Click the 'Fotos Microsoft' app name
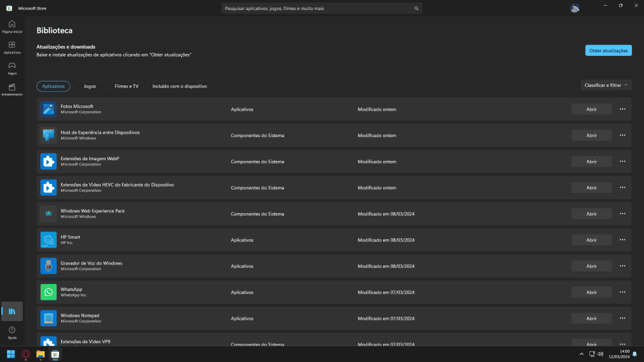This screenshot has width=644, height=362. [x=77, y=106]
